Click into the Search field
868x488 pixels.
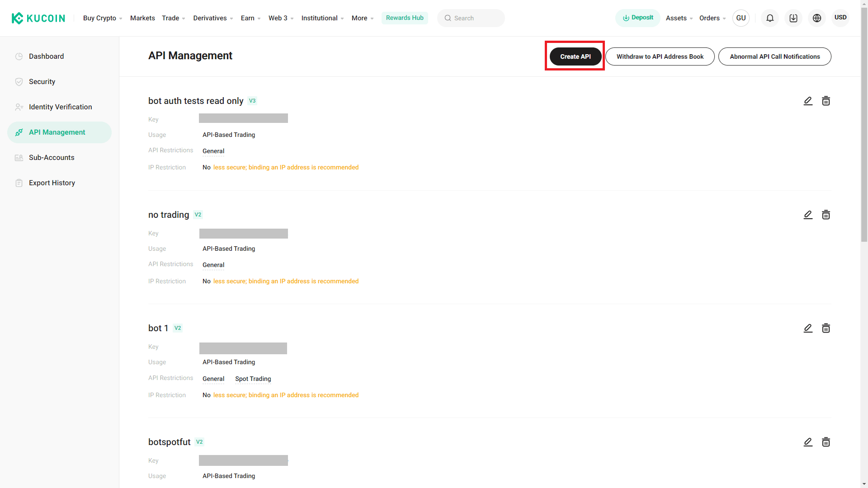tap(471, 18)
